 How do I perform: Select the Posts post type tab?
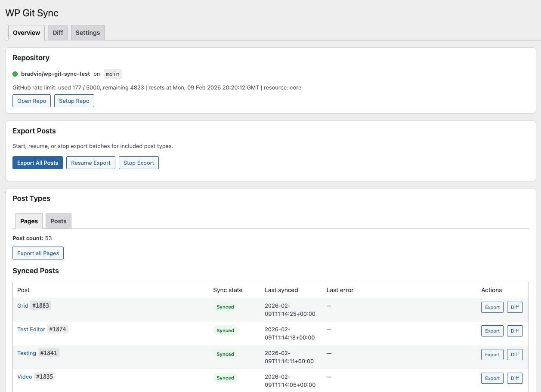pos(59,221)
